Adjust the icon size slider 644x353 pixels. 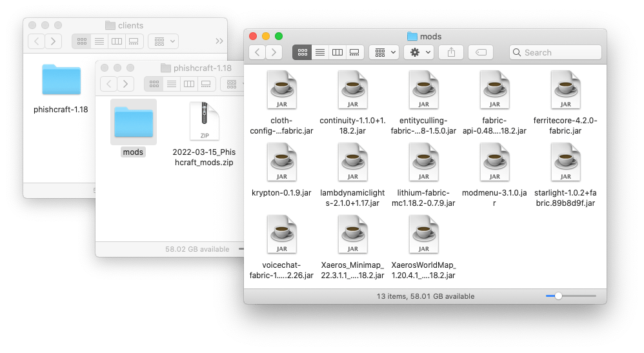click(x=559, y=296)
